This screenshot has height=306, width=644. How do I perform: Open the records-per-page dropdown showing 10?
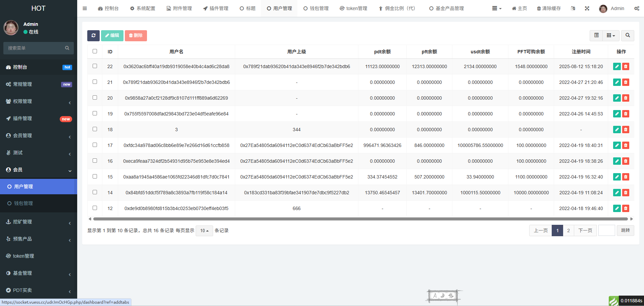[x=204, y=231]
